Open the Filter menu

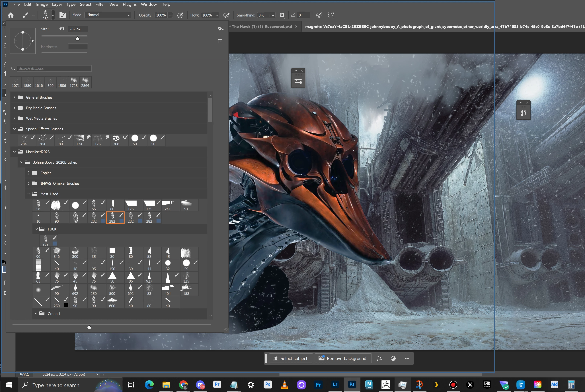pyautogui.click(x=100, y=4)
